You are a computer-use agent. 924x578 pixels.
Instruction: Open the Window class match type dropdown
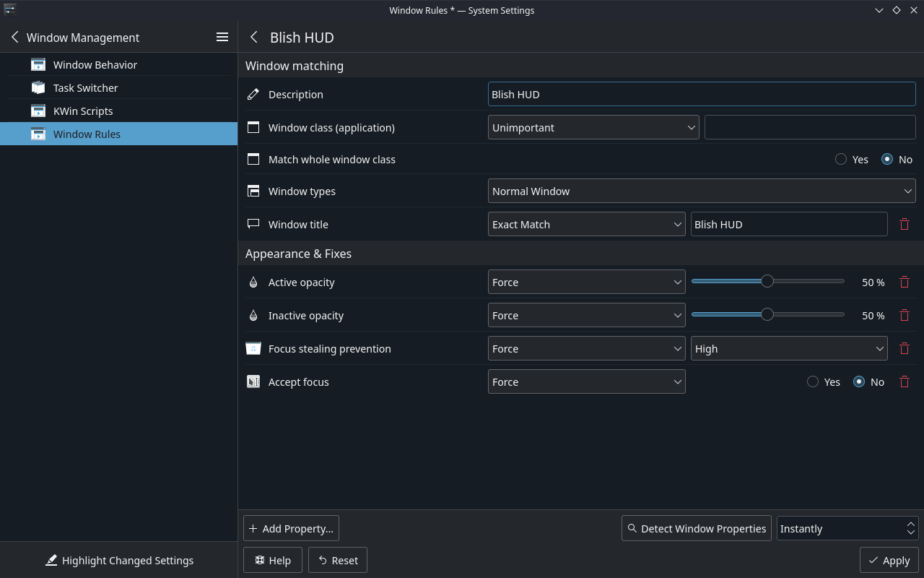point(593,127)
